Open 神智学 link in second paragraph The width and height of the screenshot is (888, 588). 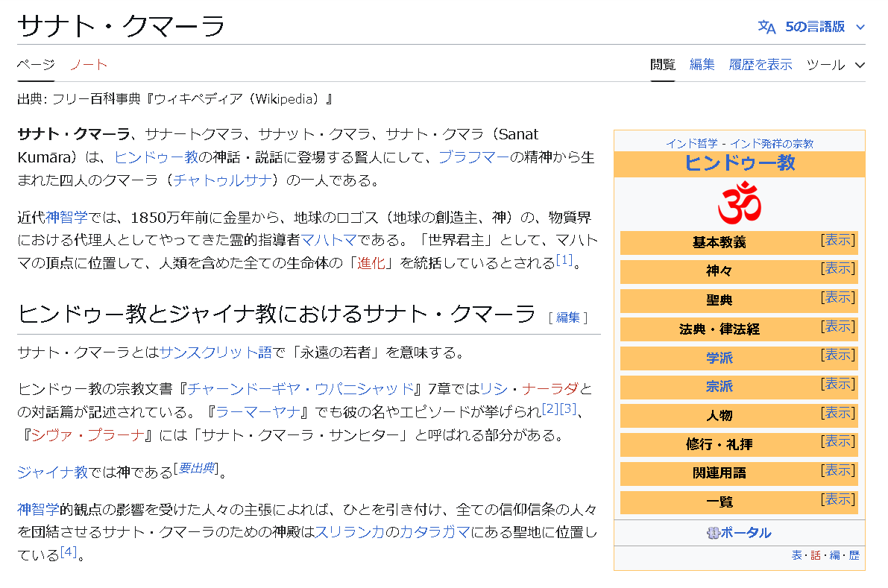click(x=67, y=218)
